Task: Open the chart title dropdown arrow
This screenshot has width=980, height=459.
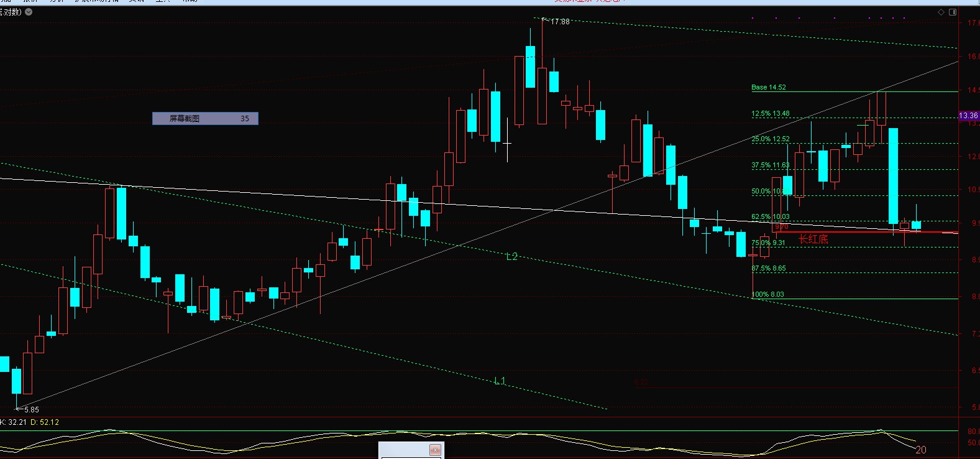Action: tap(29, 12)
